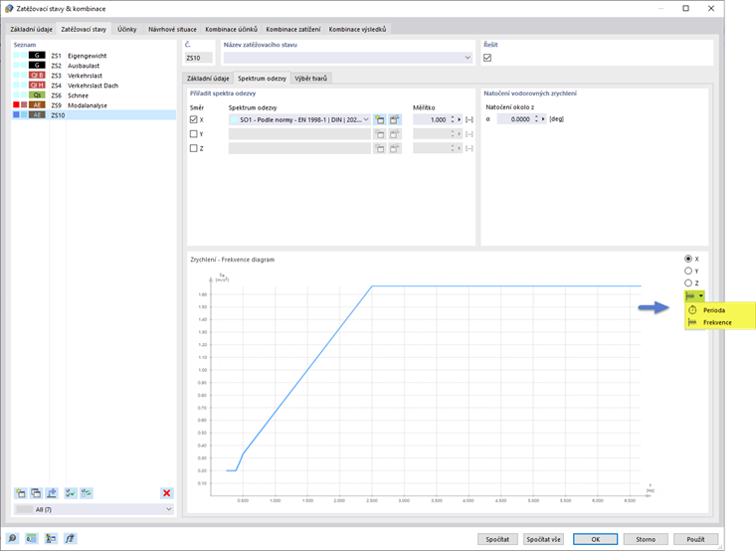Enable the Y direction checkbox
The image size is (756, 551).
pyautogui.click(x=193, y=134)
